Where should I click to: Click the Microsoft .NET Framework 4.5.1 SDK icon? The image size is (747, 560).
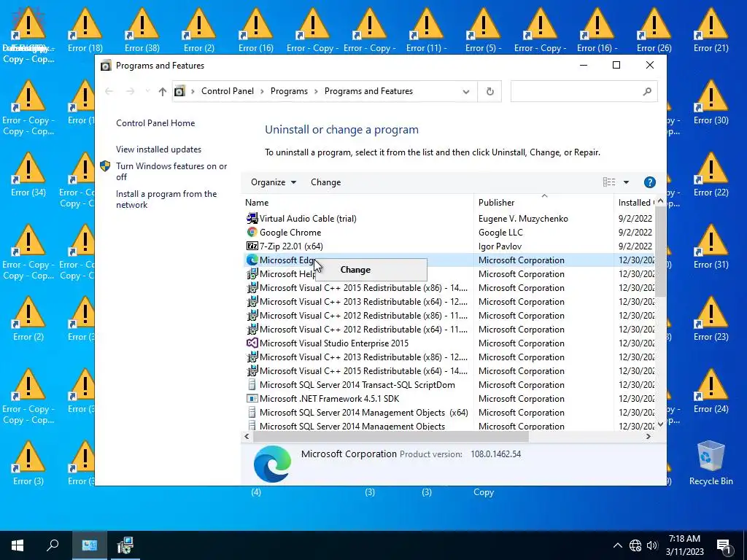click(x=252, y=399)
